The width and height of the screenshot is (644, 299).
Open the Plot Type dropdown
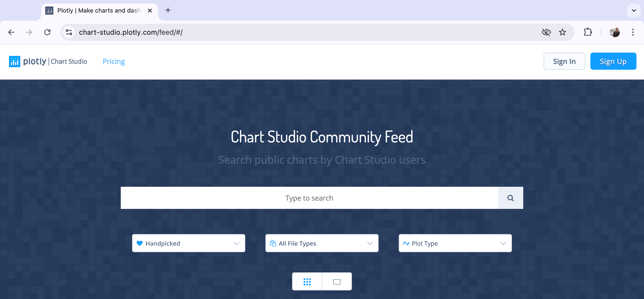point(455,243)
